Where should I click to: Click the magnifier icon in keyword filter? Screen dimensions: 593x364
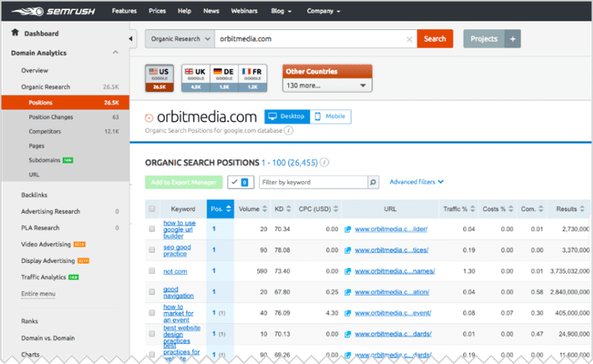point(373,182)
